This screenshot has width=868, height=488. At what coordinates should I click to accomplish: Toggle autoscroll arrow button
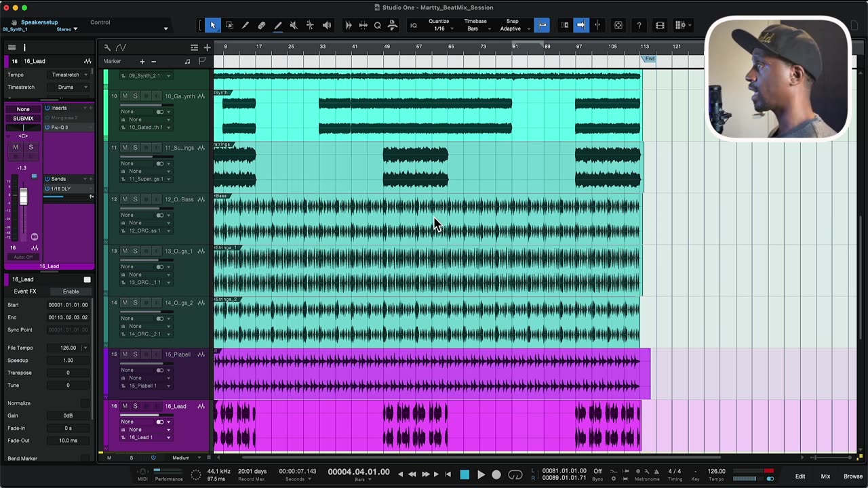click(x=581, y=26)
